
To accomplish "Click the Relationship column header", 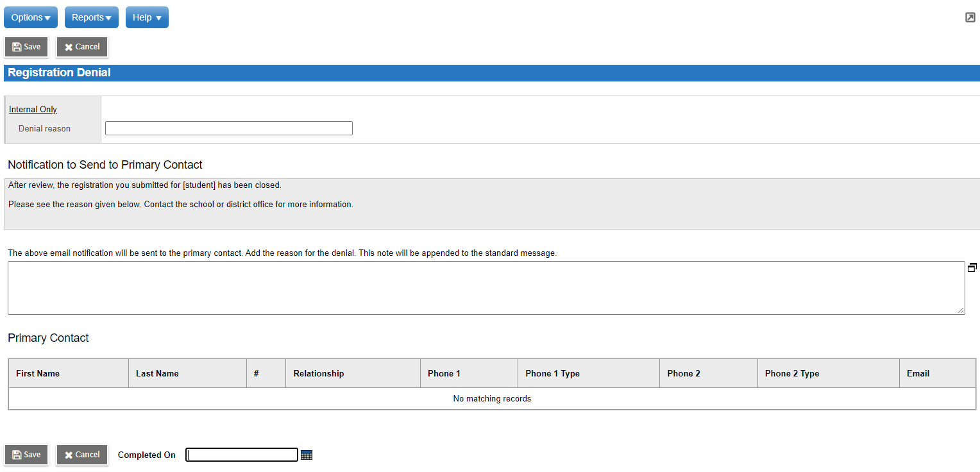I will [319, 373].
